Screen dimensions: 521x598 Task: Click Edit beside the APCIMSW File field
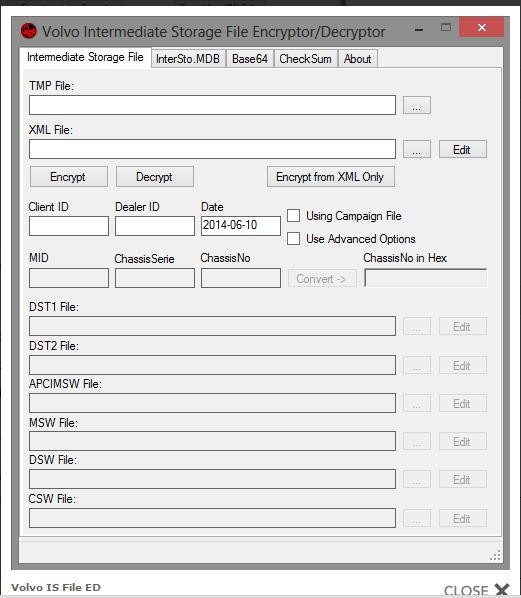point(463,403)
